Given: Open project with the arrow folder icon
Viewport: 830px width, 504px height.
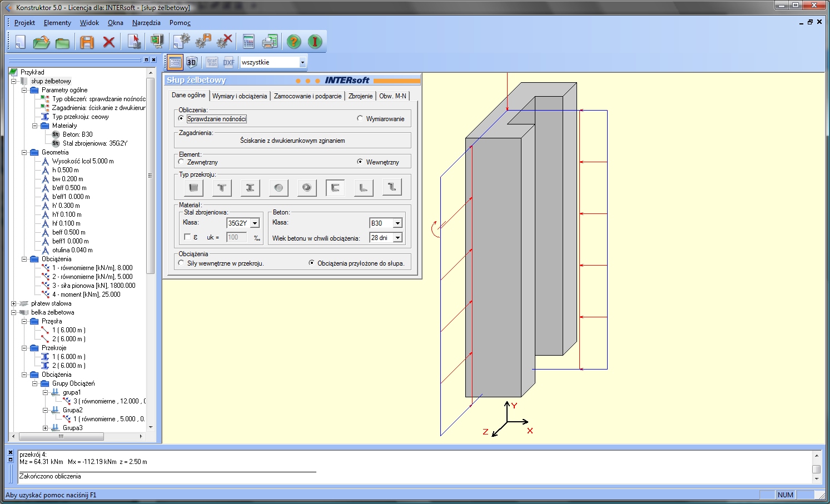Looking at the screenshot, I should coord(41,42).
